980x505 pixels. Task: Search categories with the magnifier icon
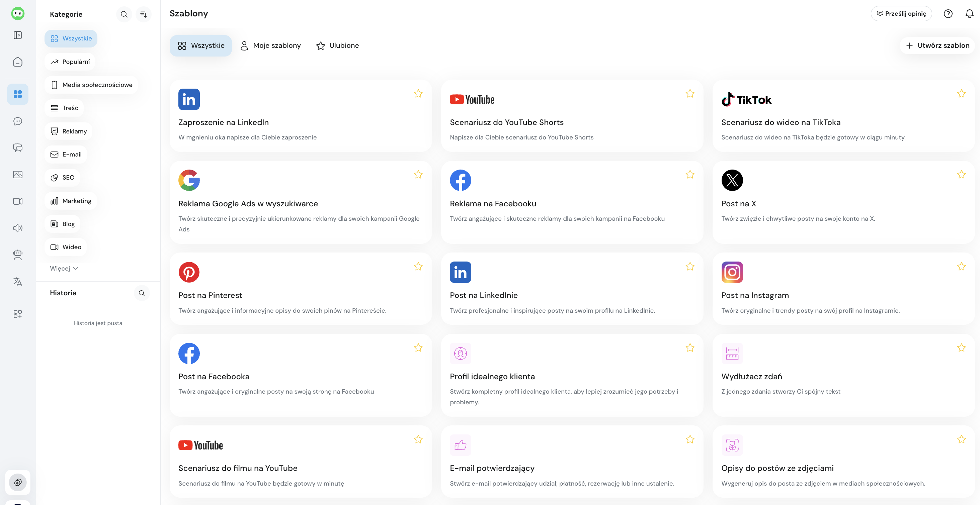click(x=124, y=14)
